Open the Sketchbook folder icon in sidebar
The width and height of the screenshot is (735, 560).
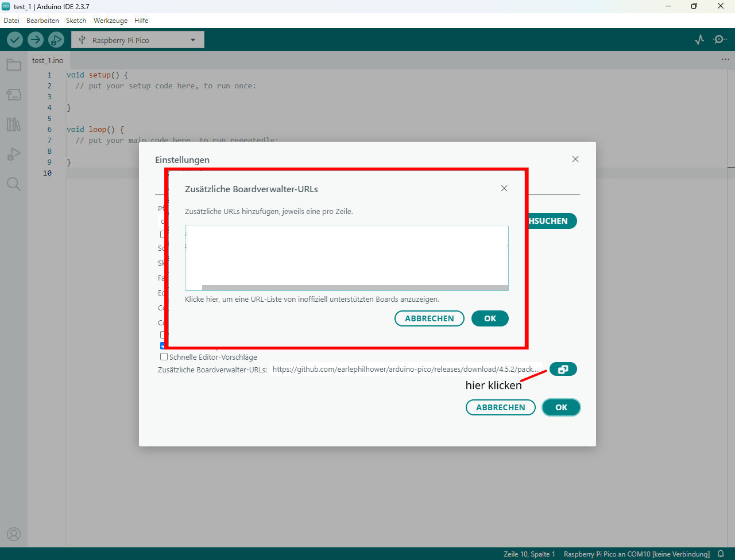point(14,65)
